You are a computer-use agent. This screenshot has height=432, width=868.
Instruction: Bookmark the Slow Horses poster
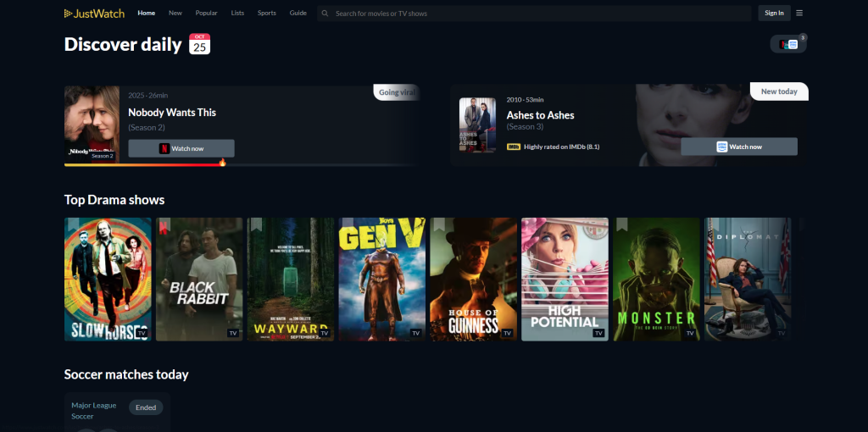[x=73, y=224]
